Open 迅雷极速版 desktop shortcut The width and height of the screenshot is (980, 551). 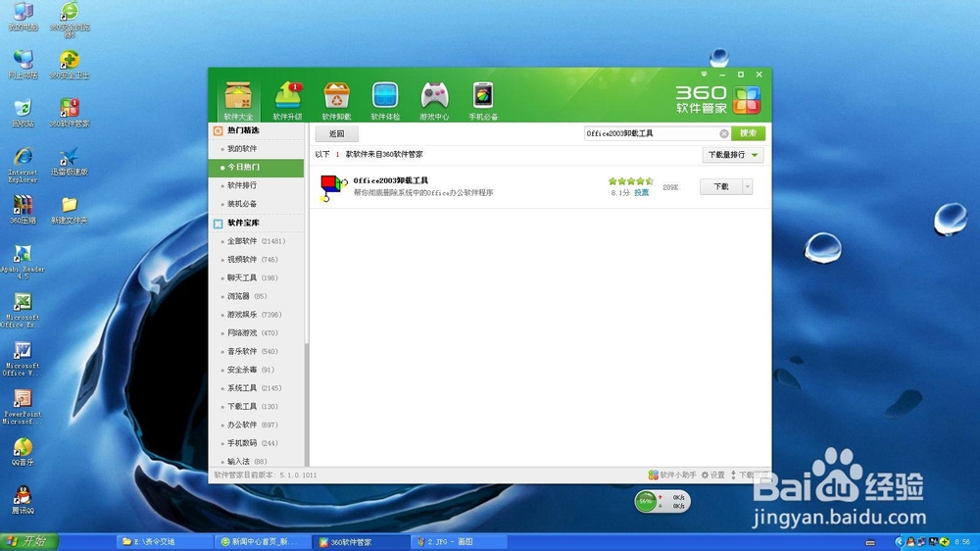70,162
